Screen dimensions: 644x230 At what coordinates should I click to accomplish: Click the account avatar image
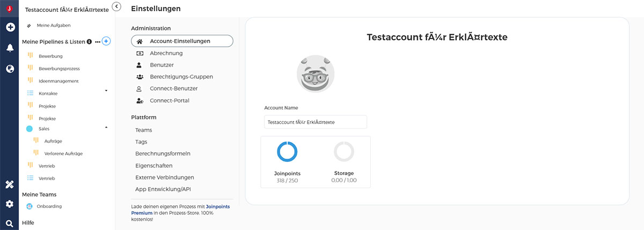click(316, 73)
